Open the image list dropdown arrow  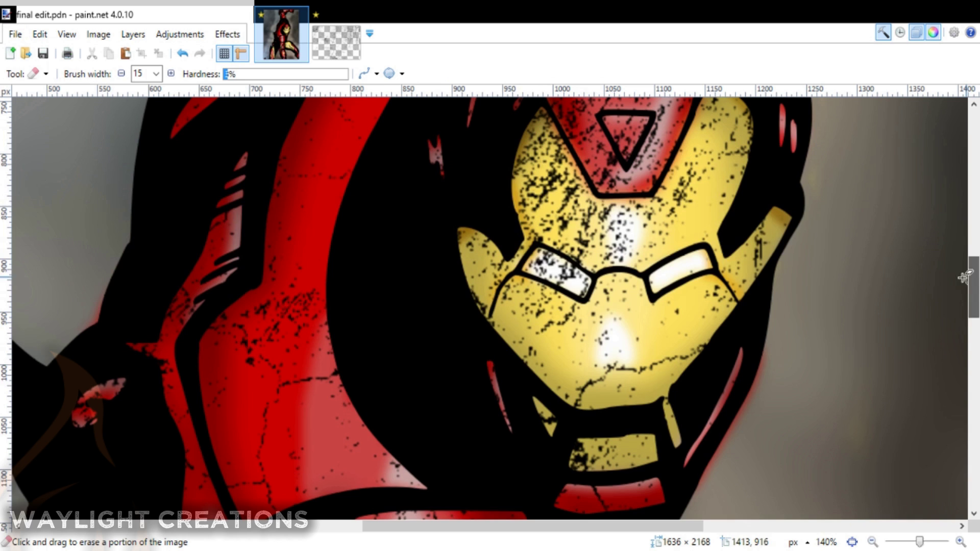(x=370, y=34)
